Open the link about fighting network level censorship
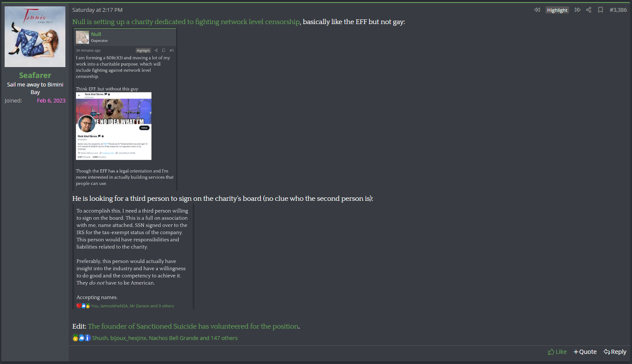The width and height of the screenshot is (632, 364). point(186,22)
